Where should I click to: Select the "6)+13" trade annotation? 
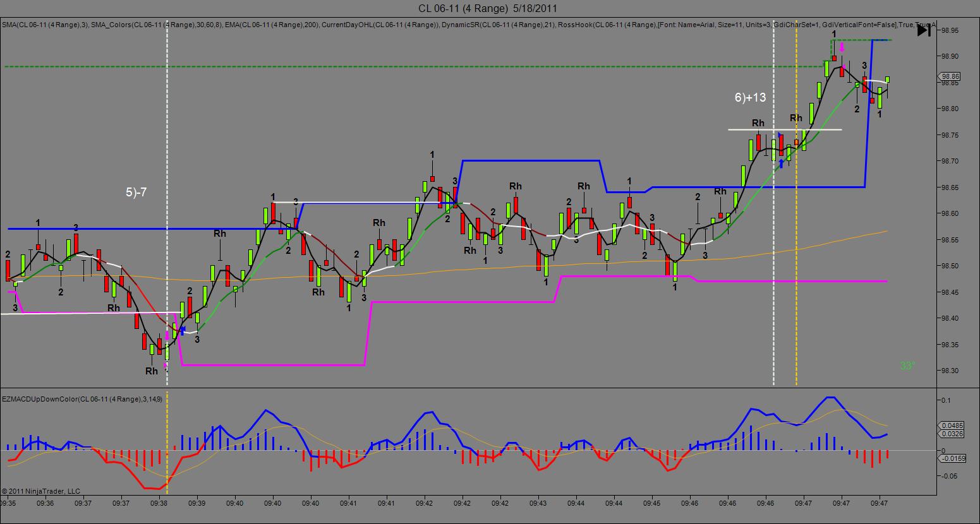coord(750,97)
